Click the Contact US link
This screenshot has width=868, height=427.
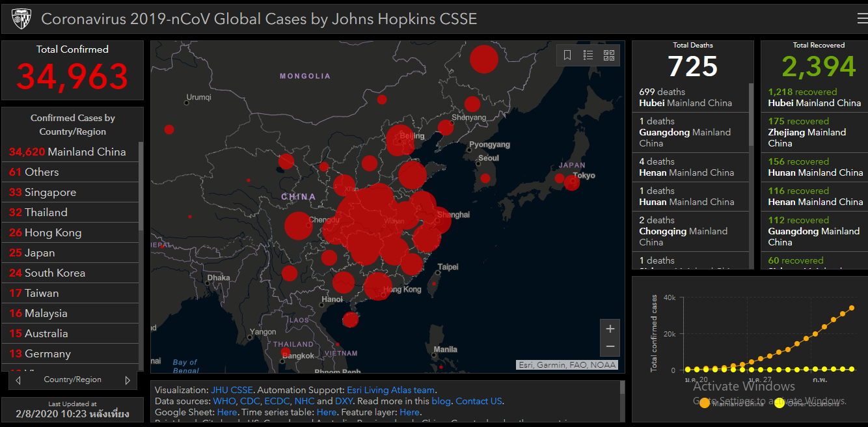coord(479,401)
